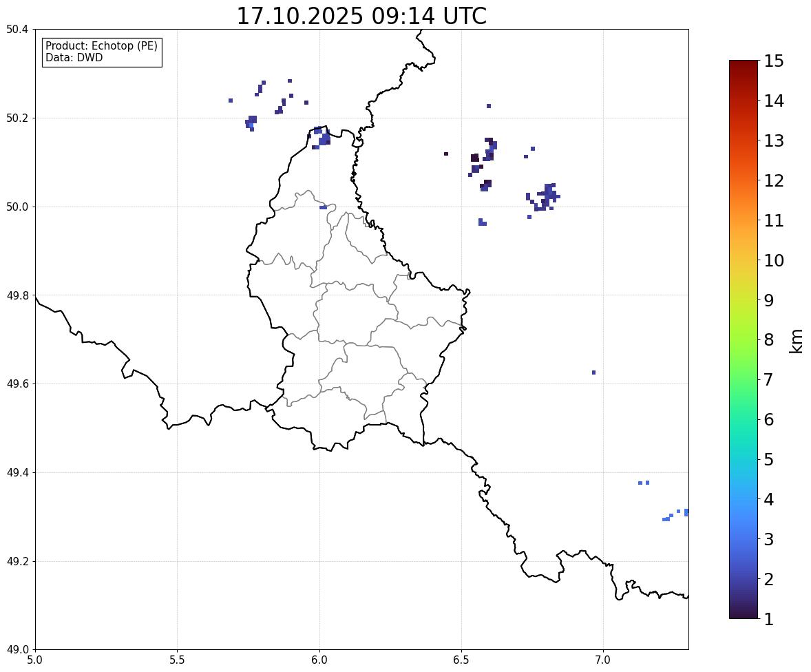Click the colorbar tick label 13
811x672 pixels.
point(774,140)
